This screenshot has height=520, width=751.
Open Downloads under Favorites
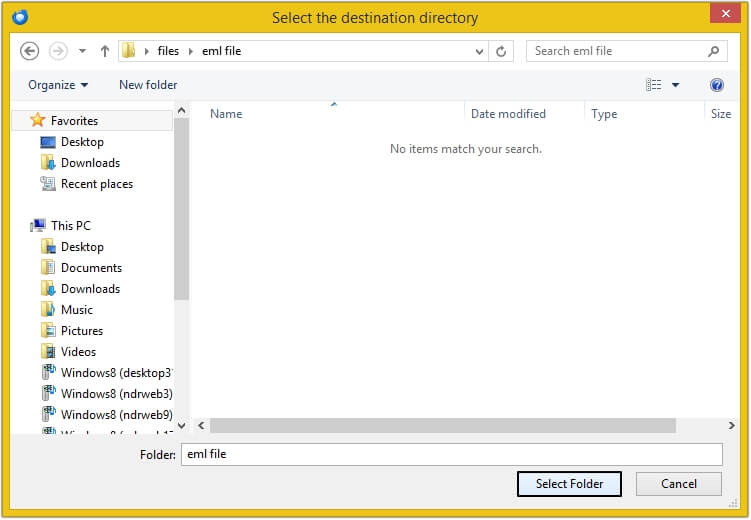pos(90,163)
